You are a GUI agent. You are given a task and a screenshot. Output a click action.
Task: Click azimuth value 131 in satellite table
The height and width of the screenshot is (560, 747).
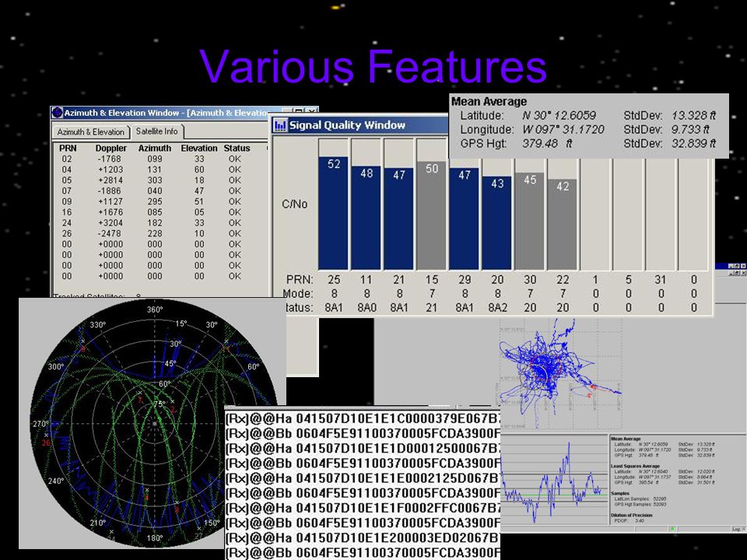tap(155, 170)
